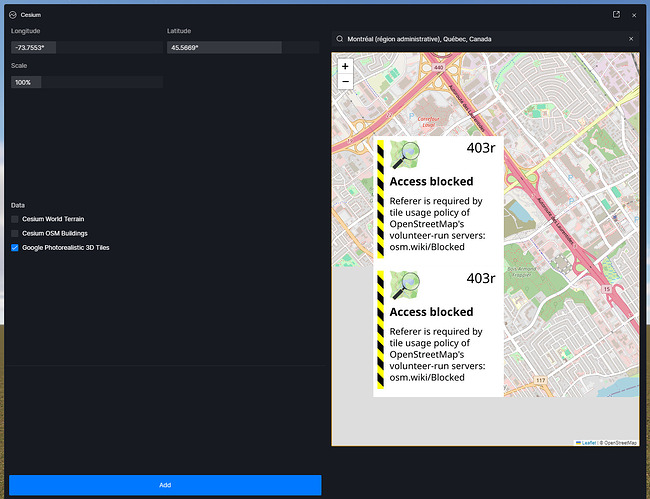Focus the location search box
This screenshot has height=499, width=650.
(480, 39)
